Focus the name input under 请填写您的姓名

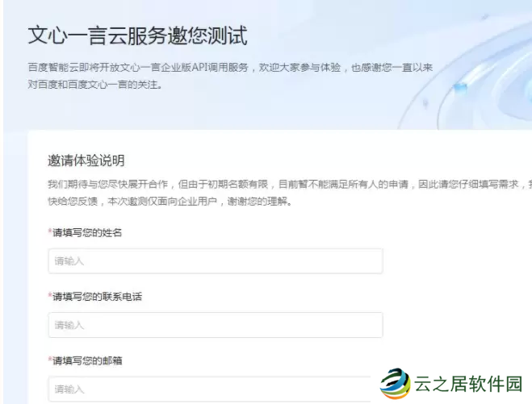[215, 261]
